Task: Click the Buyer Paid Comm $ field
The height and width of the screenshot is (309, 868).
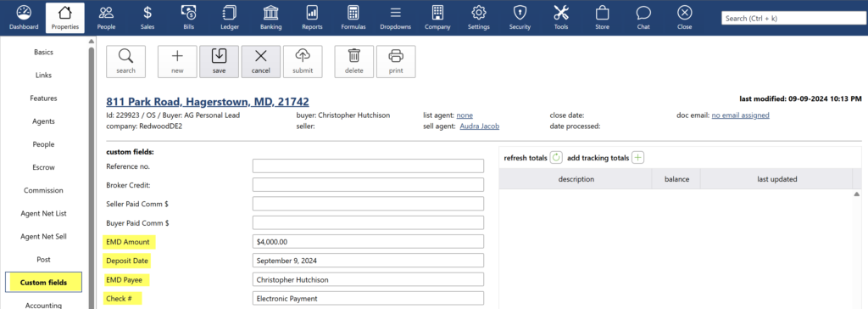Action: pos(368,223)
